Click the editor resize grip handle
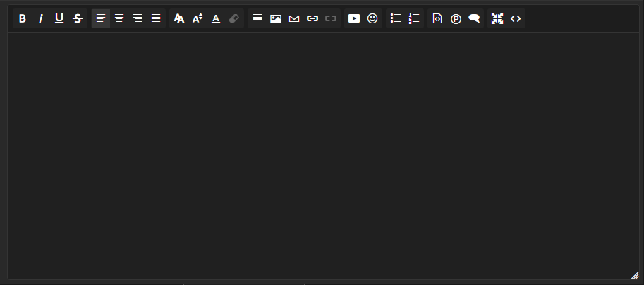The height and width of the screenshot is (285, 644). pyautogui.click(x=635, y=275)
